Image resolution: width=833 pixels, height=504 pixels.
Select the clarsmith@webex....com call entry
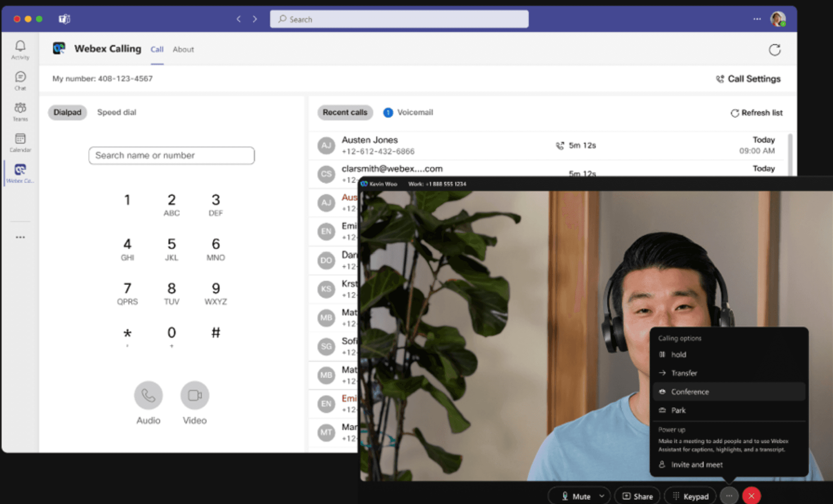(x=546, y=169)
